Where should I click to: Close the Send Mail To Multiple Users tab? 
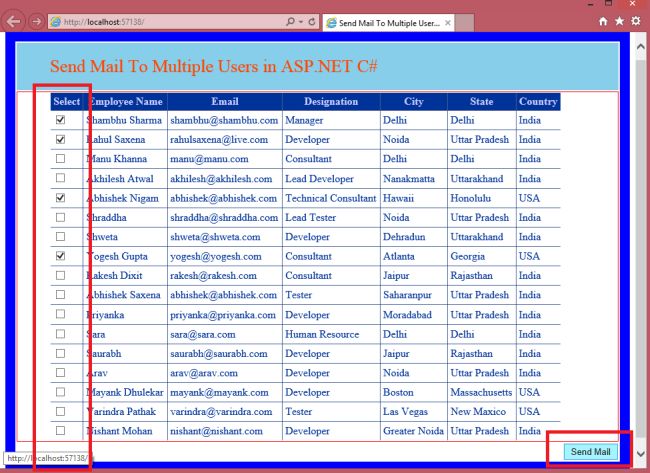(448, 23)
